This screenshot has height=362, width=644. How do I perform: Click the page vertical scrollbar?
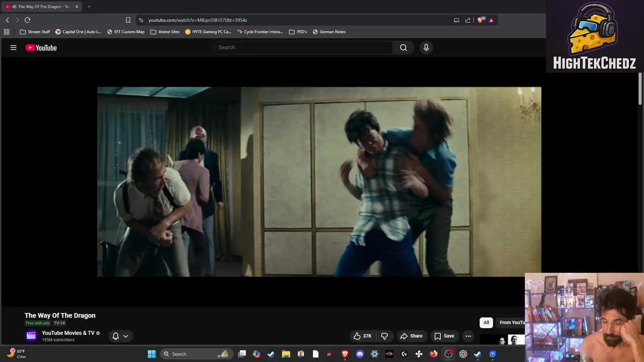point(640,89)
